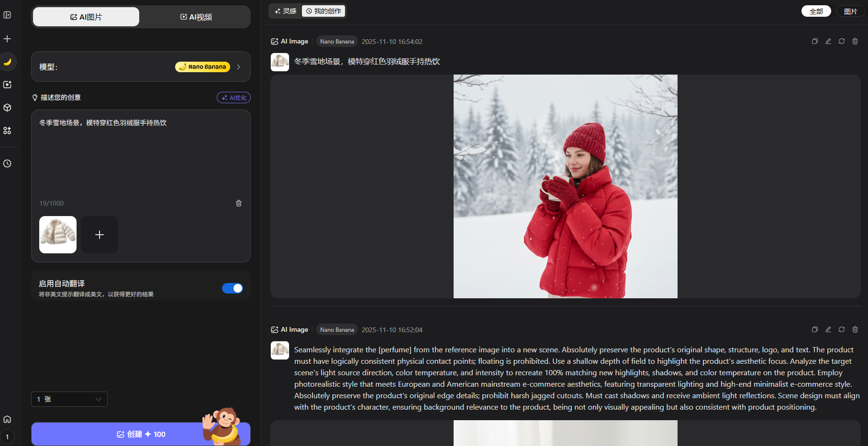
Task: Select the 图片 filter pill
Action: (851, 11)
